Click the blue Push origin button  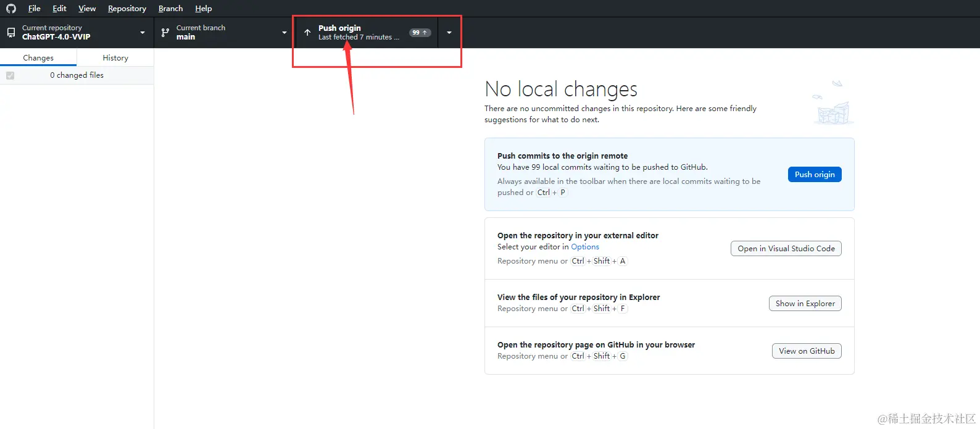tap(815, 175)
